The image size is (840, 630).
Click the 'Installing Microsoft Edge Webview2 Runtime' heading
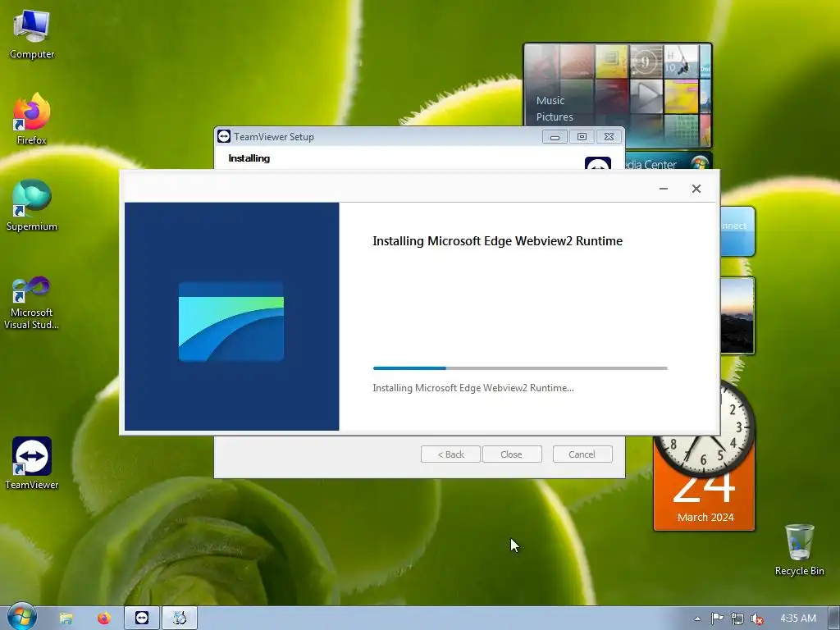tap(498, 241)
